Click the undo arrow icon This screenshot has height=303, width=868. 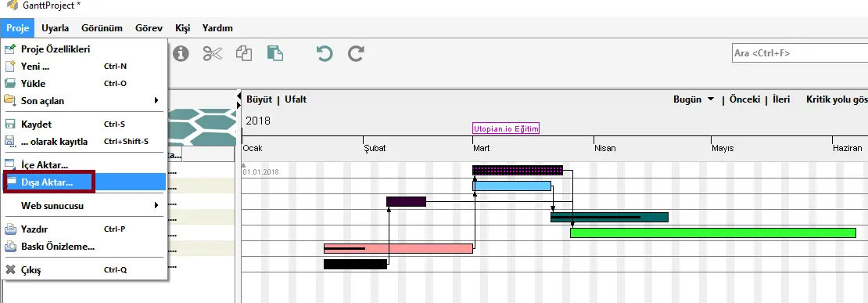(325, 53)
